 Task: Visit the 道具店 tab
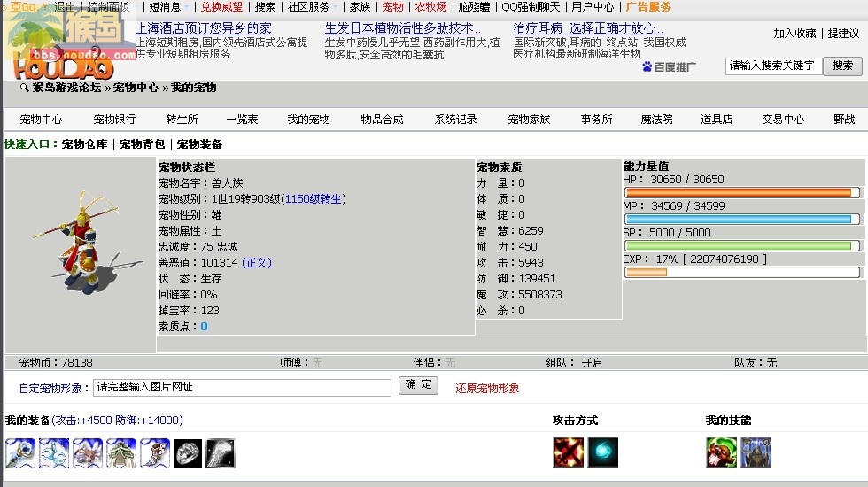click(x=717, y=119)
